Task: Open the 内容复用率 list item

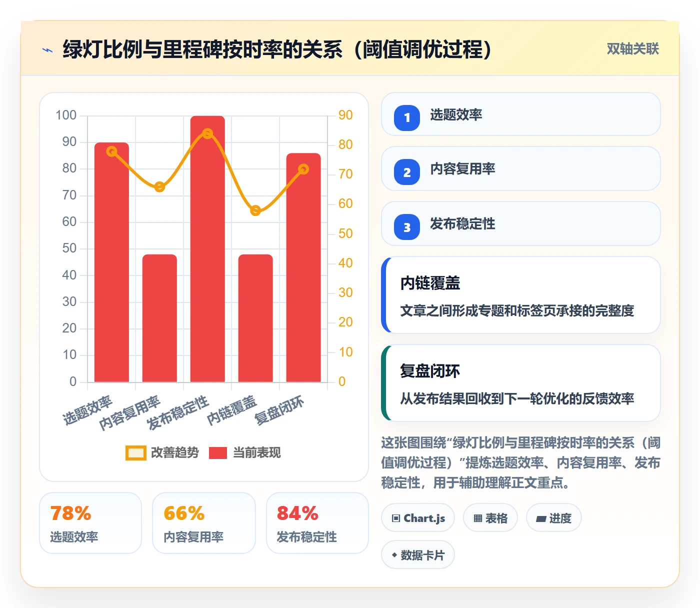Action: pyautogui.click(x=520, y=168)
